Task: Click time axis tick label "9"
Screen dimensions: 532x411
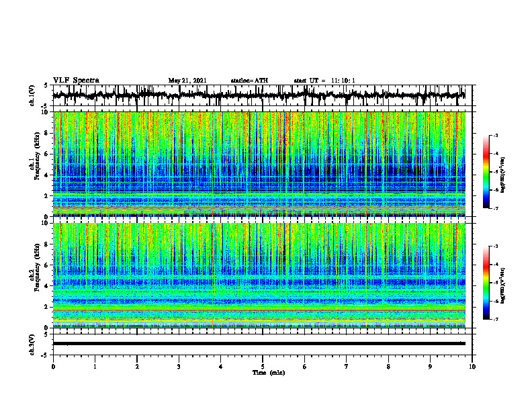Action: pos(430,367)
